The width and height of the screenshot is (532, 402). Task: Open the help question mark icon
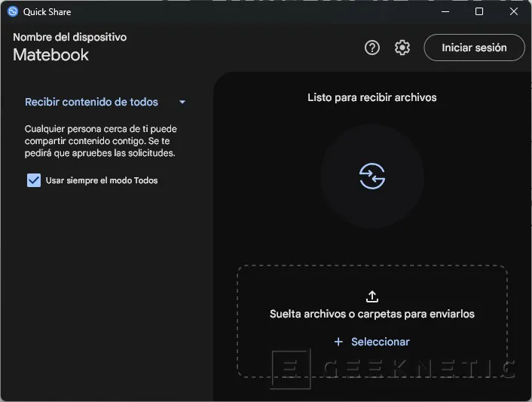[x=371, y=48]
